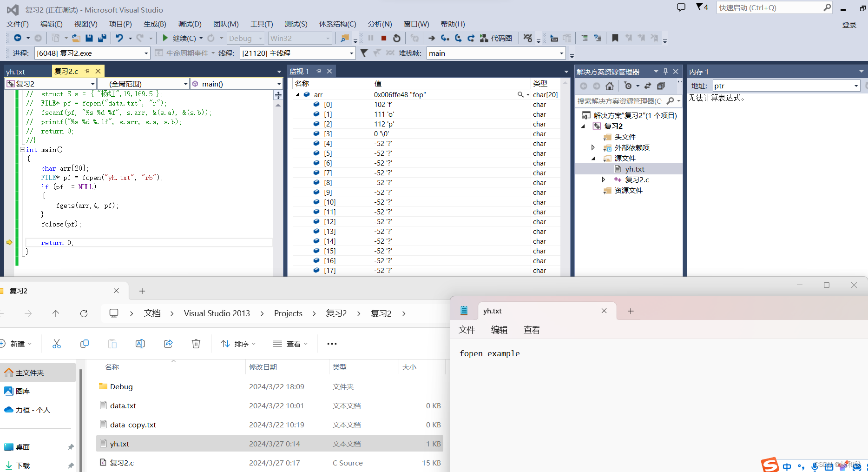Click magnifier visualizer on arr value
868x472 pixels.
coord(520,94)
